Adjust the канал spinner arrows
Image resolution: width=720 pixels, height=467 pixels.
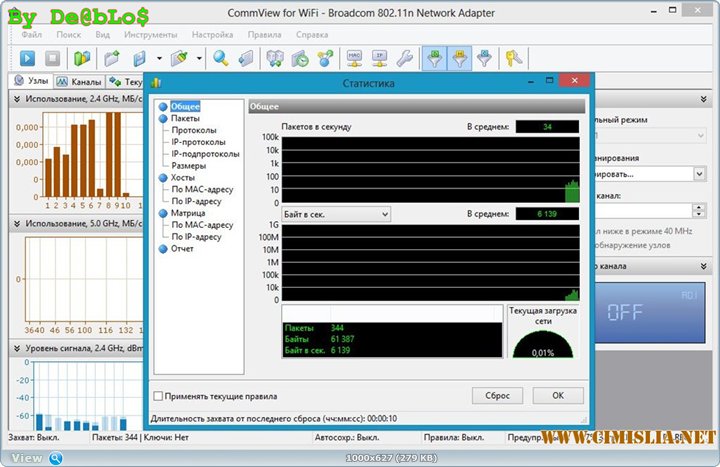(x=699, y=210)
